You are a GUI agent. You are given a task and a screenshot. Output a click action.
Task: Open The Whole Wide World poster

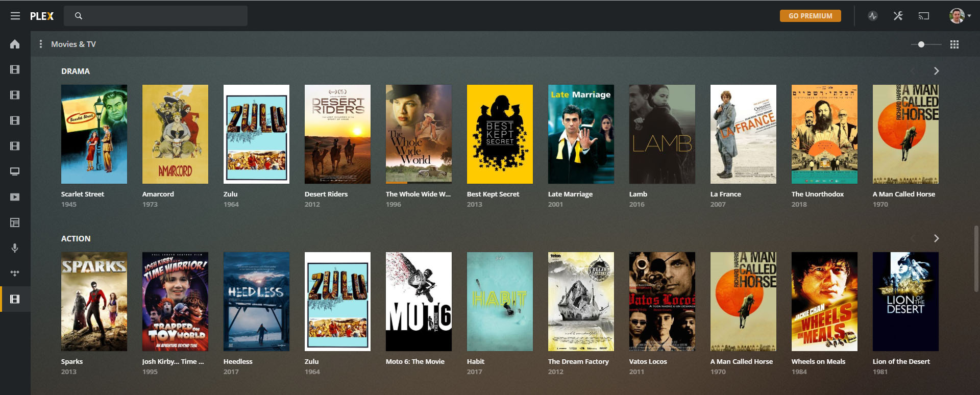click(419, 134)
